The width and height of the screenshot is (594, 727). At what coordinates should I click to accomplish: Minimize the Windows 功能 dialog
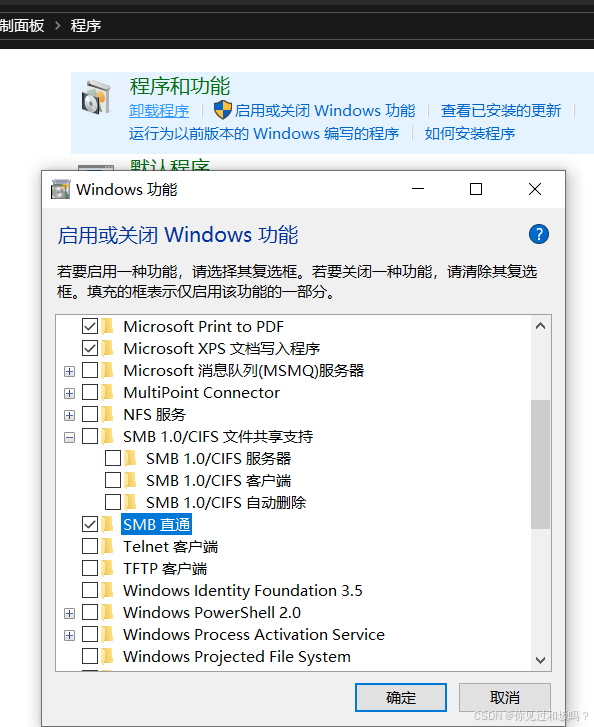tap(418, 189)
